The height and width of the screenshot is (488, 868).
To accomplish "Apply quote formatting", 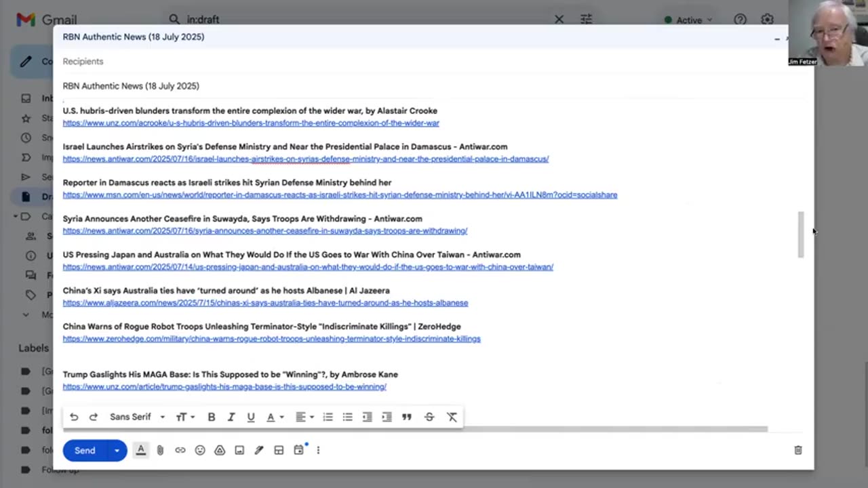I will (x=406, y=417).
